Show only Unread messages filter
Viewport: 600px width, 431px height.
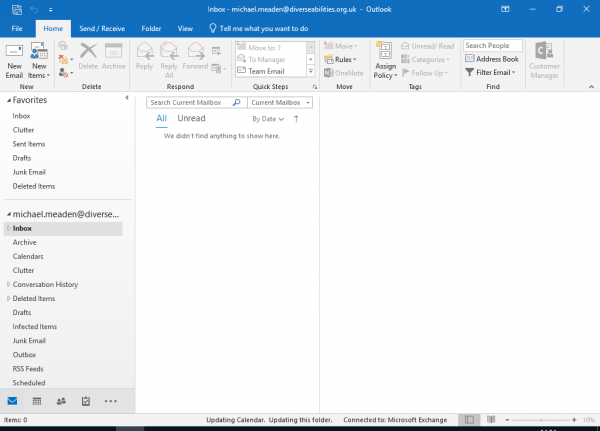[191, 118]
